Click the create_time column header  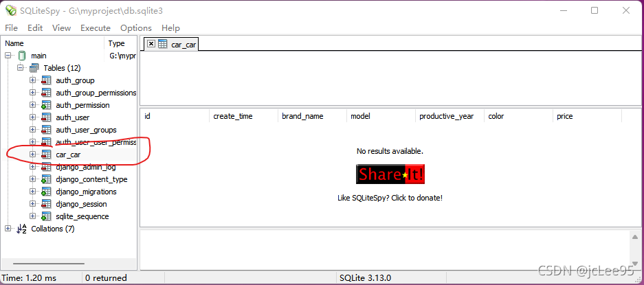click(x=243, y=116)
